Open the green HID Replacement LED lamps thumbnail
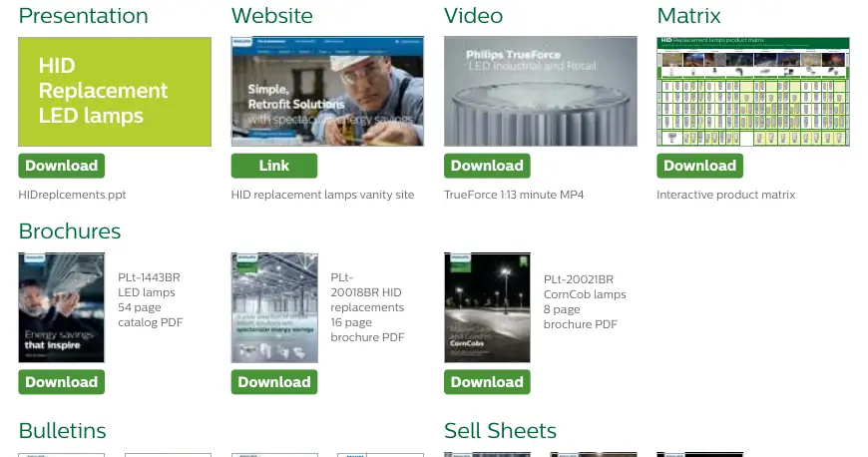The width and height of the screenshot is (868, 457). click(115, 92)
